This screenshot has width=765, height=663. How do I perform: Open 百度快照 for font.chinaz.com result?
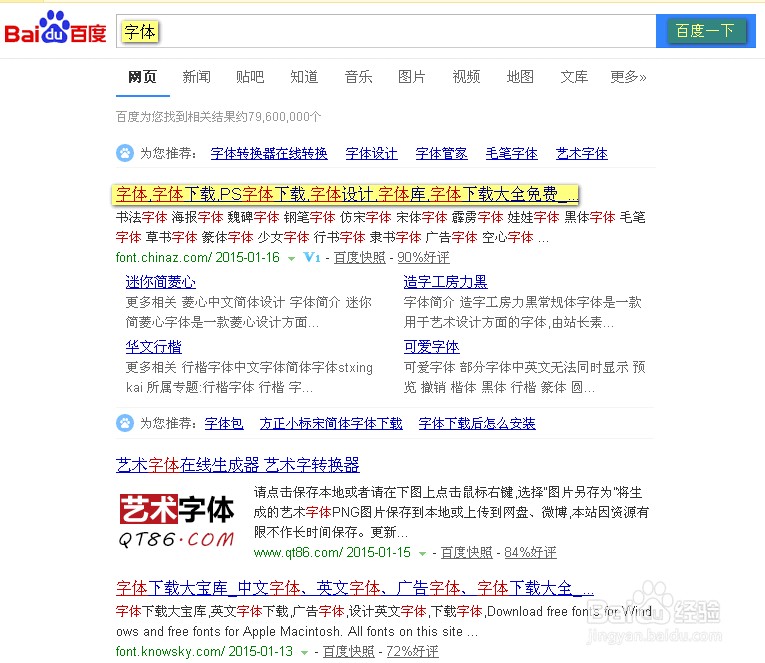pyautogui.click(x=360, y=258)
